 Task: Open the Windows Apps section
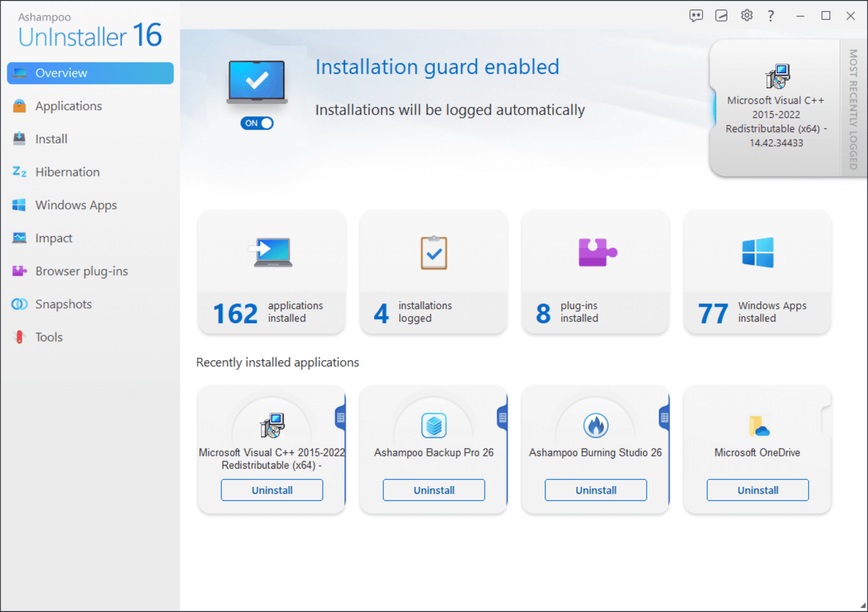pyautogui.click(x=76, y=205)
